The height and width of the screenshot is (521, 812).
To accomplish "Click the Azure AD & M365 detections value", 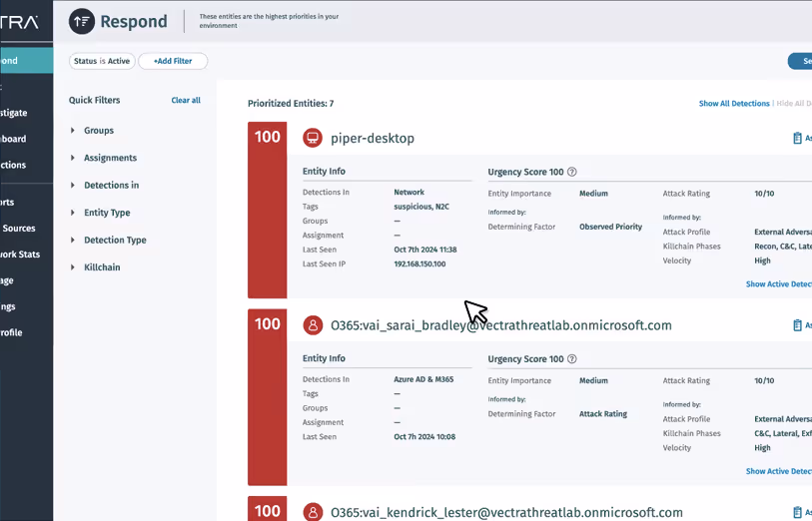I will coord(423,379).
